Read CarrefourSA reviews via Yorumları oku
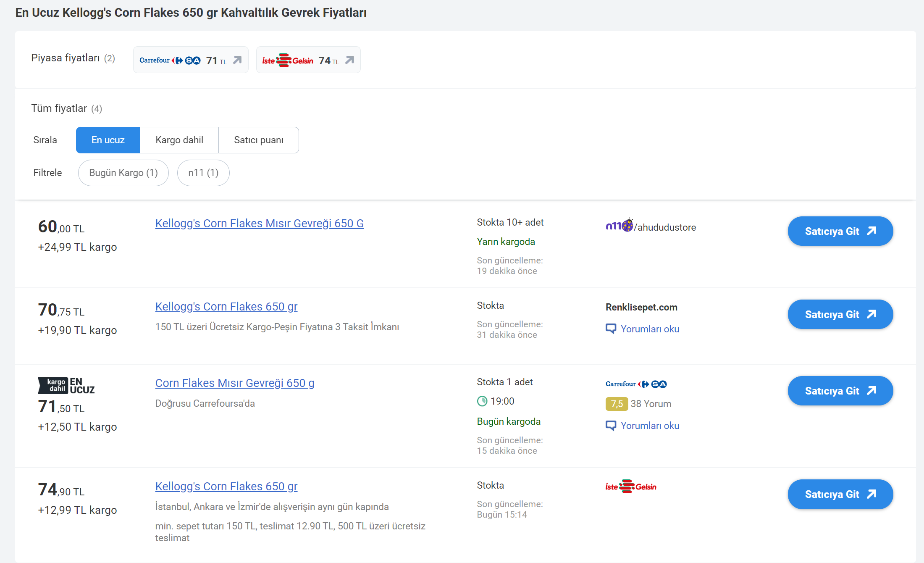924x563 pixels. 650,426
